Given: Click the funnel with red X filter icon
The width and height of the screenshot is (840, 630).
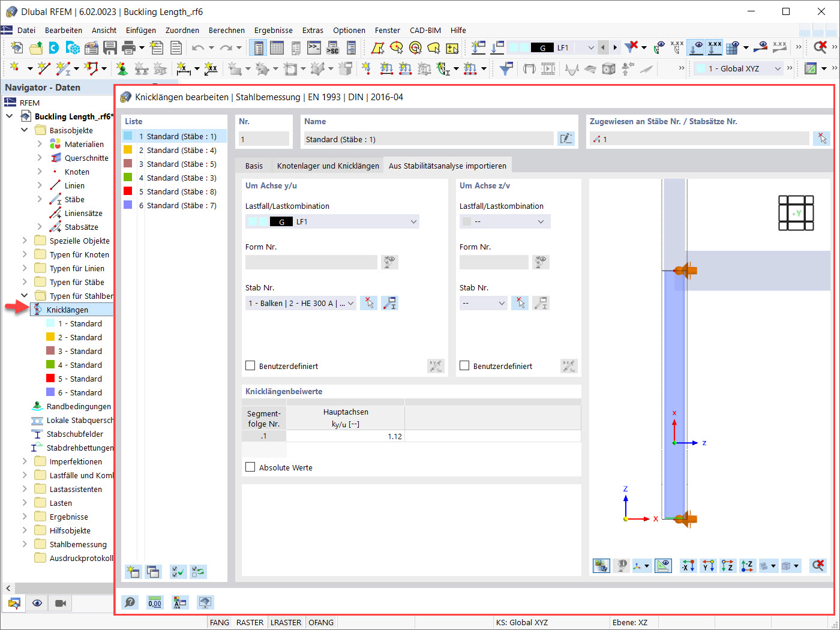Looking at the screenshot, I should click(x=631, y=47).
